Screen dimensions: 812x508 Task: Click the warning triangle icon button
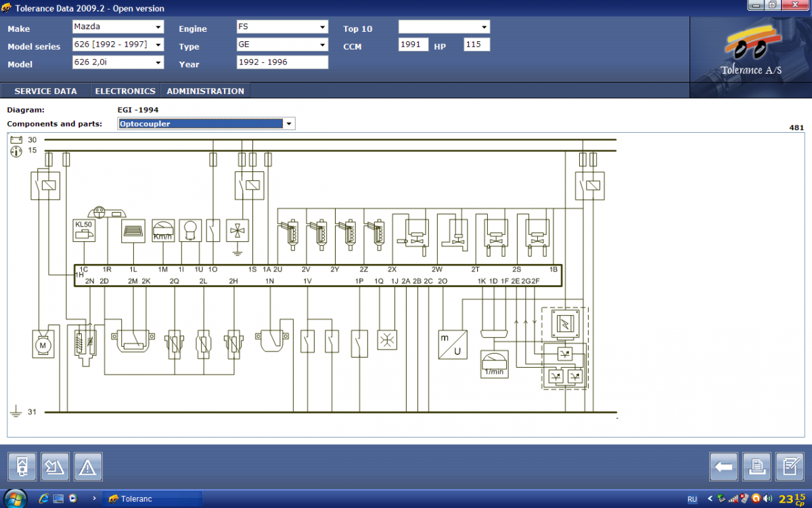(x=89, y=467)
